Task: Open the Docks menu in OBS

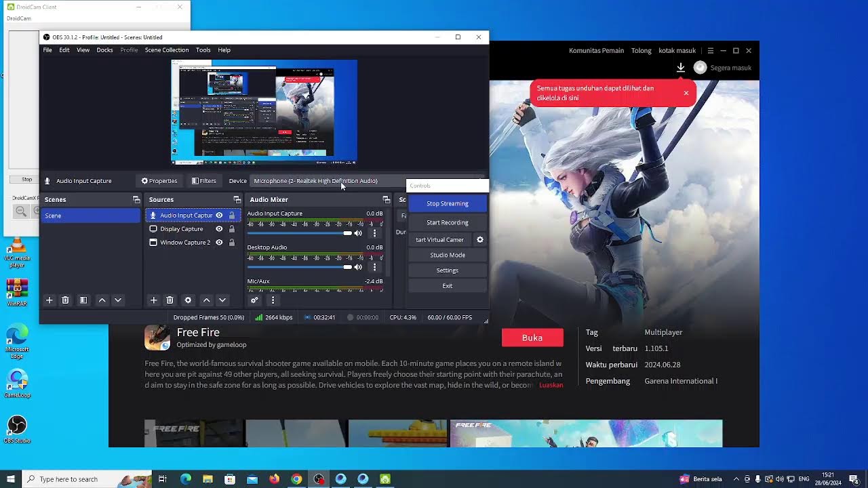Action: pyautogui.click(x=104, y=50)
